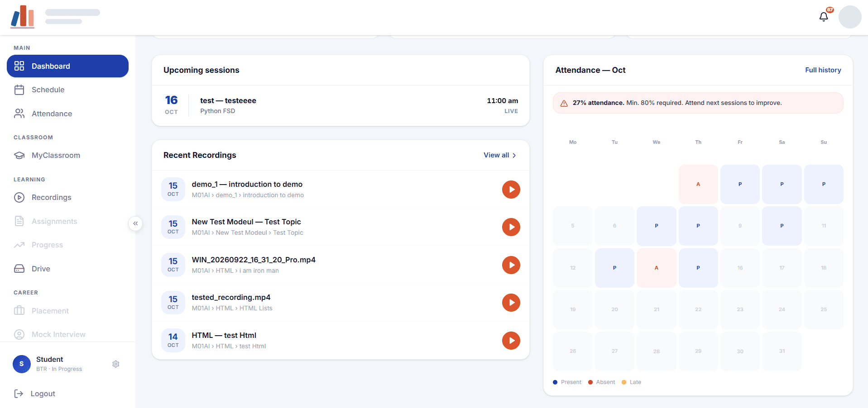The image size is (868, 408).
Task: Open Schedule from the sidebar
Action: click(67, 90)
